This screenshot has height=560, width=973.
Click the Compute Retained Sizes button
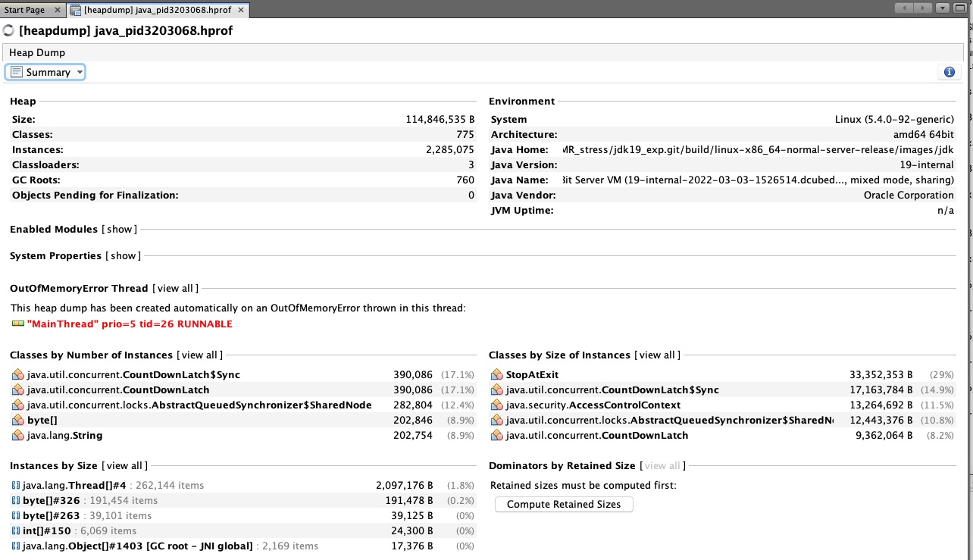563,504
